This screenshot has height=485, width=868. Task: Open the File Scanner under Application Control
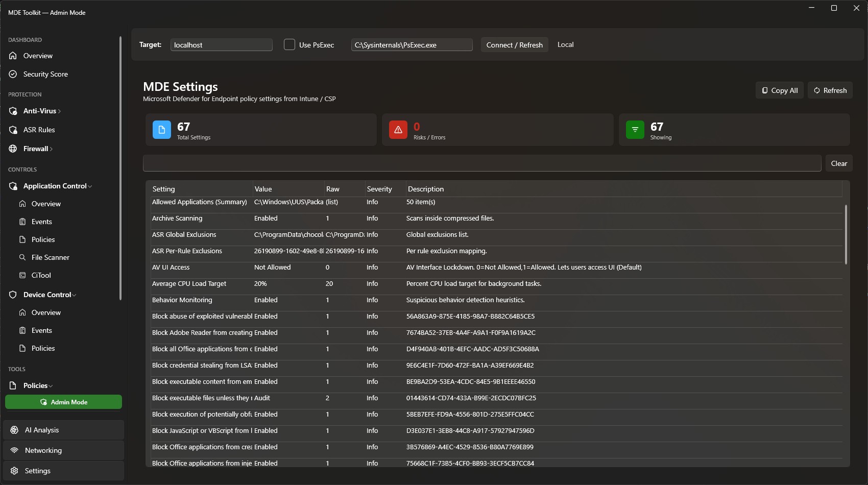click(x=51, y=257)
